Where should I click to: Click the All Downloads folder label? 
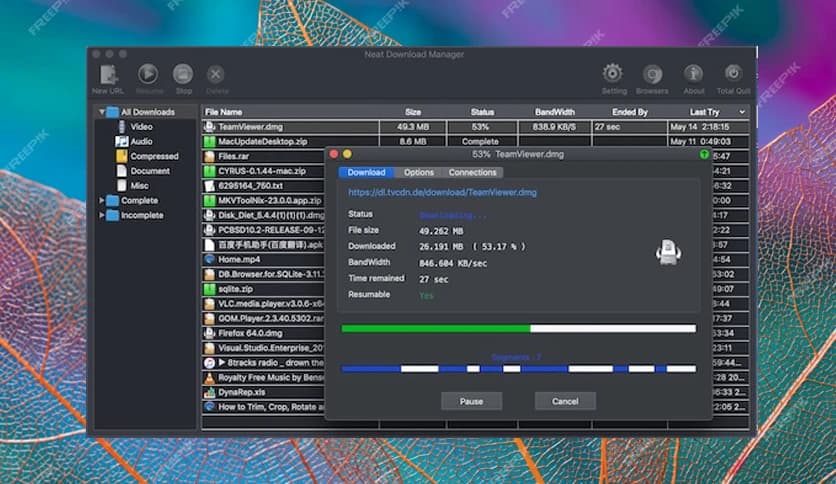(x=148, y=112)
